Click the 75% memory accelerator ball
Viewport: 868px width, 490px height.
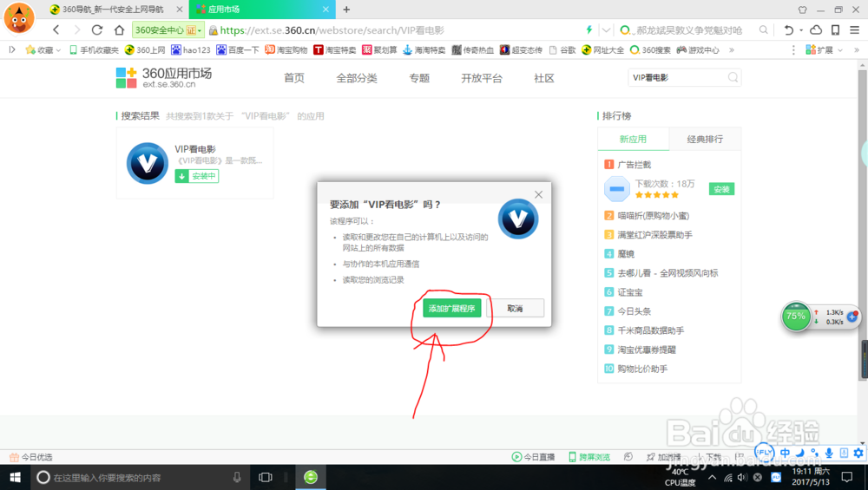click(795, 317)
